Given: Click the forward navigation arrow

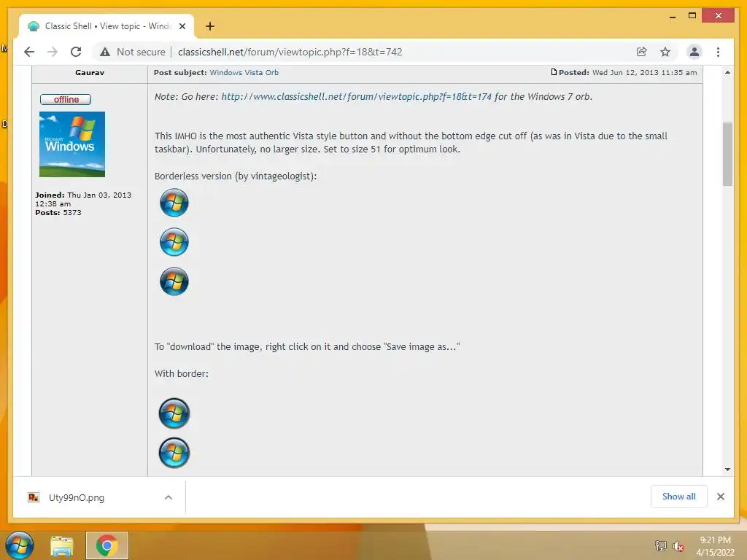Looking at the screenshot, I should point(53,52).
